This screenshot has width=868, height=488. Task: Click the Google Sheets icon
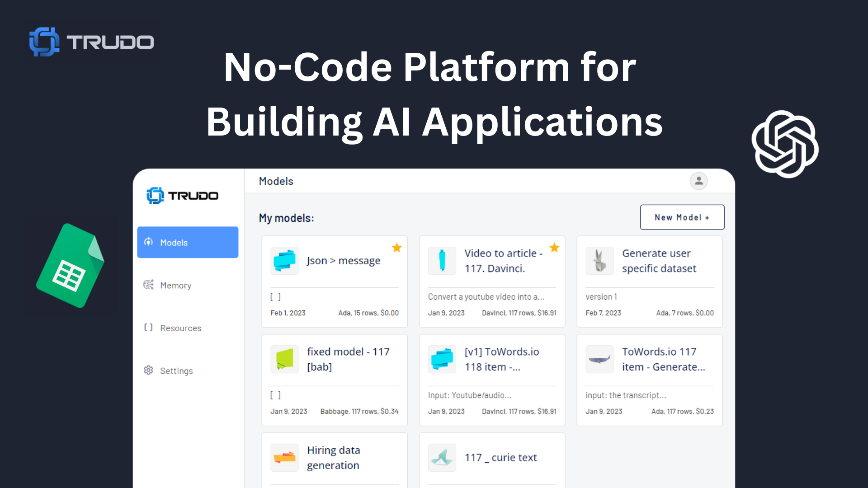(x=71, y=266)
